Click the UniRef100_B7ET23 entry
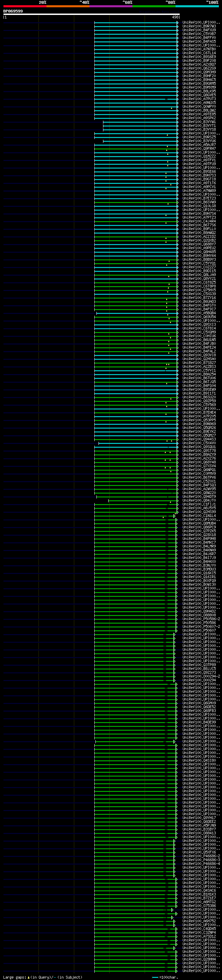This screenshot has height=980, width=222. coord(199,198)
